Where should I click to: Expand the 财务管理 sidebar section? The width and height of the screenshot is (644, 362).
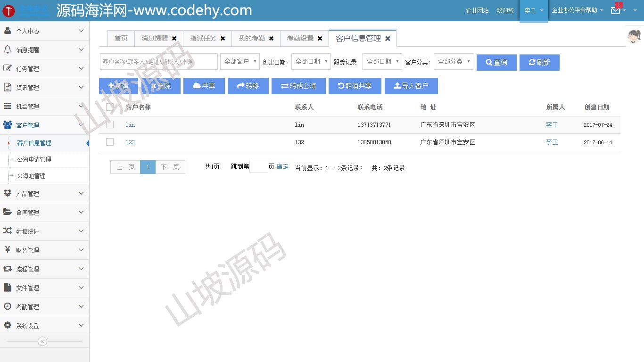(x=44, y=250)
